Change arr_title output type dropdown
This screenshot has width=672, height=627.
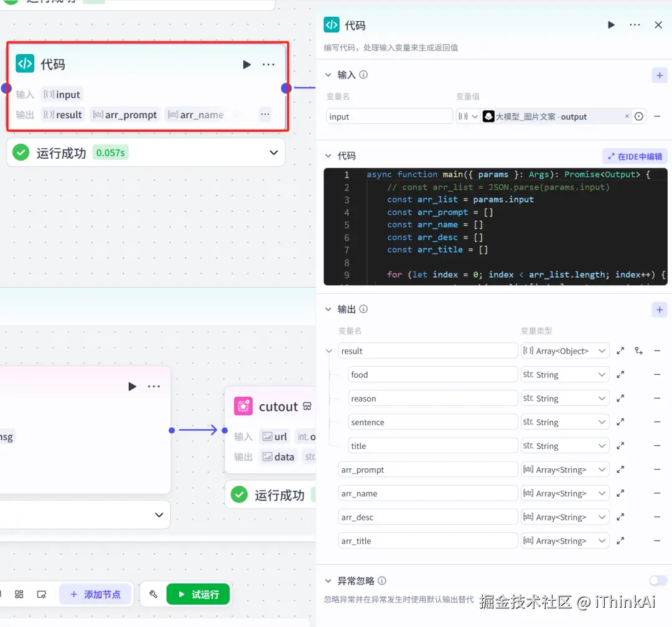click(565, 541)
